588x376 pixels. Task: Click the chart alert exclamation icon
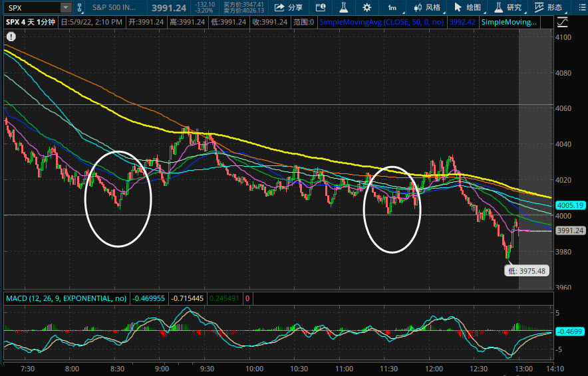11,37
